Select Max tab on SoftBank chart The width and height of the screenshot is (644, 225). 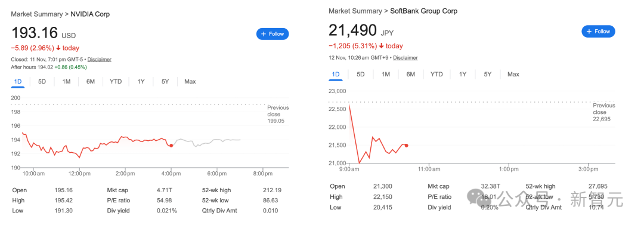click(513, 75)
